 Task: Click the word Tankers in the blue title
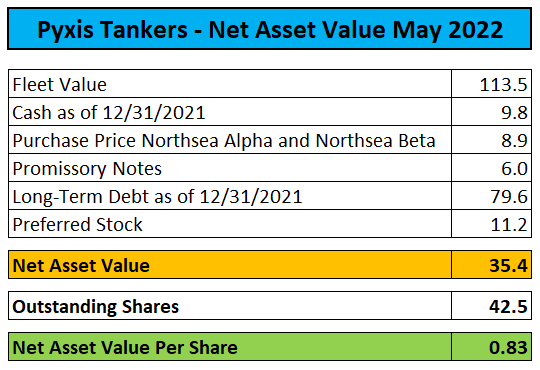(x=144, y=29)
